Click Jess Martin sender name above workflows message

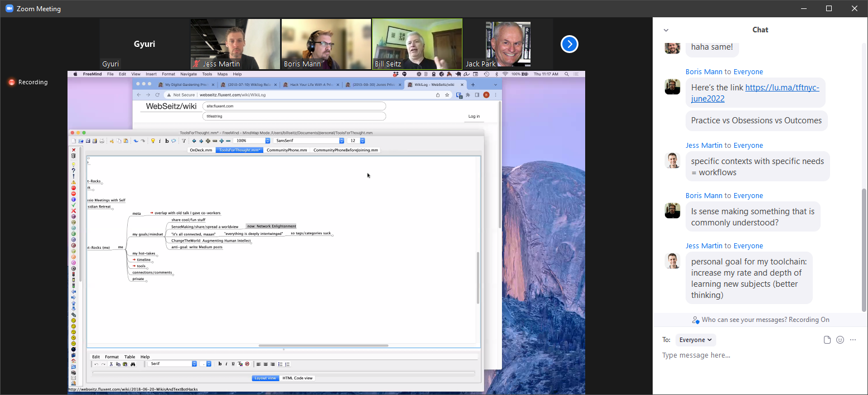click(x=704, y=146)
